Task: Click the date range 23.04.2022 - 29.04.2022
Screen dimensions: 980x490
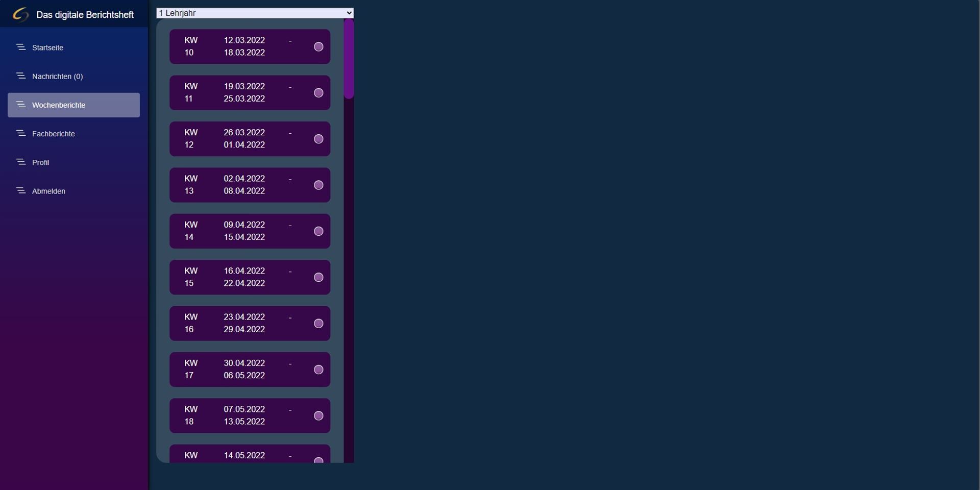Action: [x=258, y=323]
